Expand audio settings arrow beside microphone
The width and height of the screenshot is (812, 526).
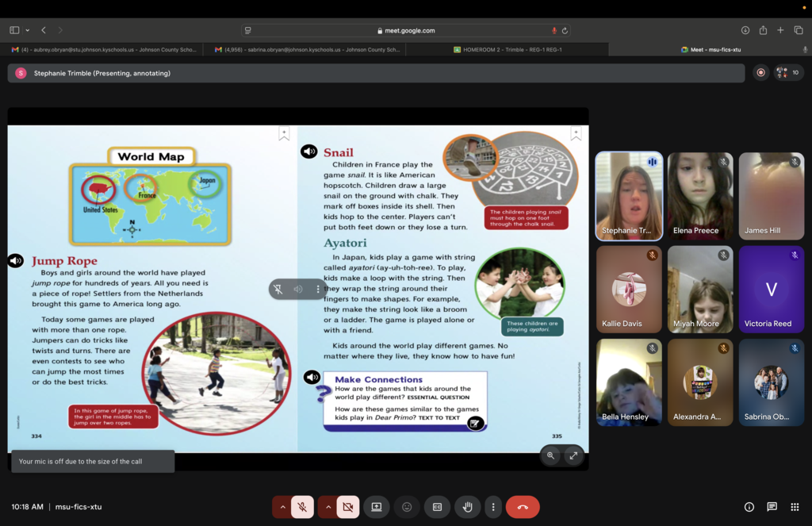282,507
